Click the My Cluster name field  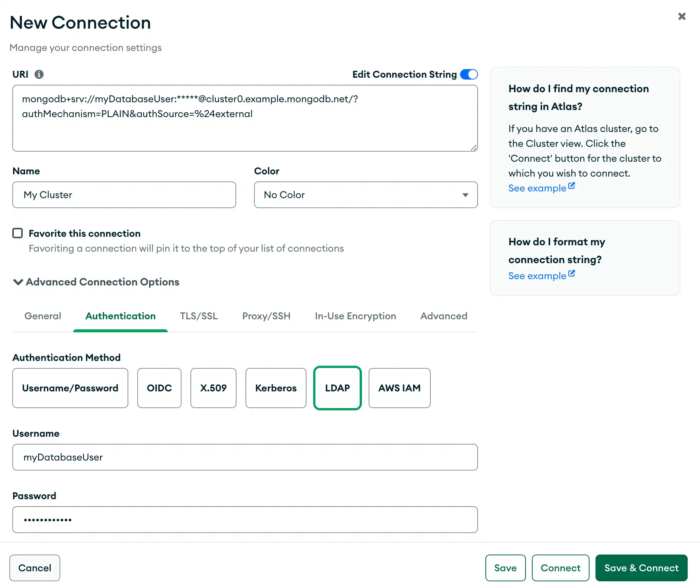pos(124,195)
